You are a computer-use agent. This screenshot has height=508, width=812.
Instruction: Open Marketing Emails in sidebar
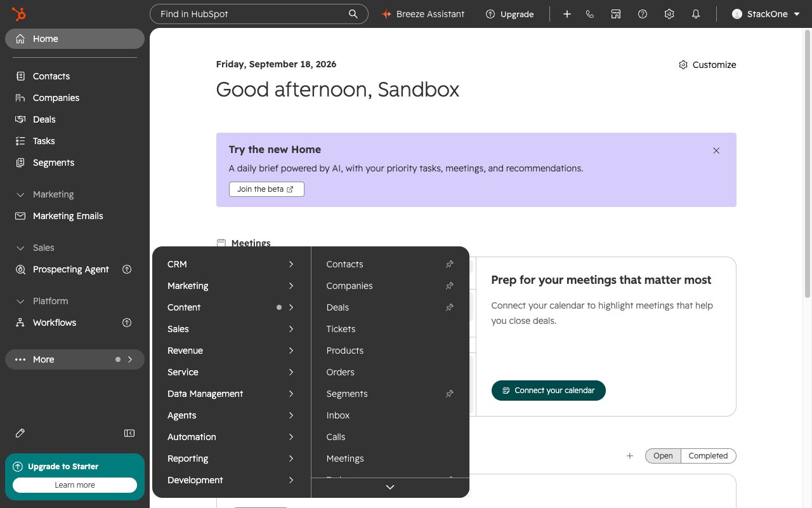pos(75,216)
